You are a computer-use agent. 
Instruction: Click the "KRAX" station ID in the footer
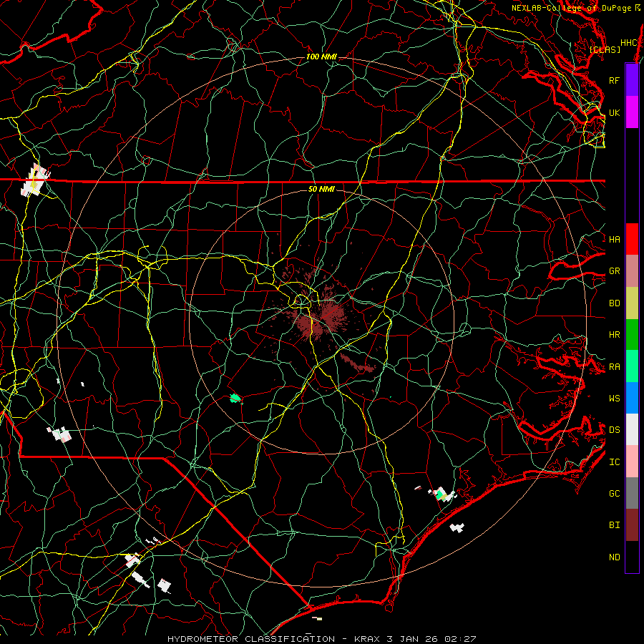[367, 639]
